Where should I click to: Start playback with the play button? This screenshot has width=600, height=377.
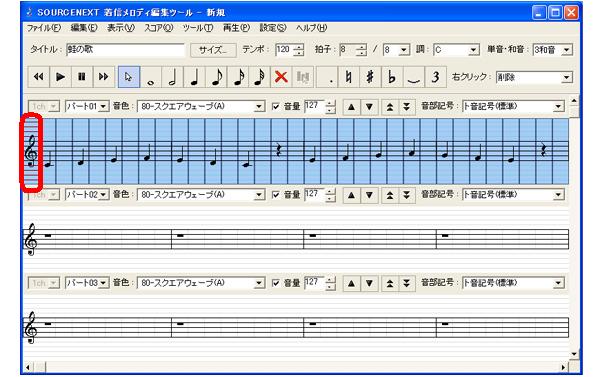[60, 77]
